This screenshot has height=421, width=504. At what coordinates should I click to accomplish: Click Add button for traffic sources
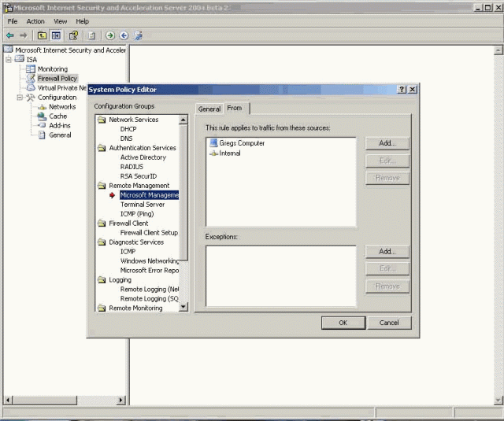tap(387, 143)
